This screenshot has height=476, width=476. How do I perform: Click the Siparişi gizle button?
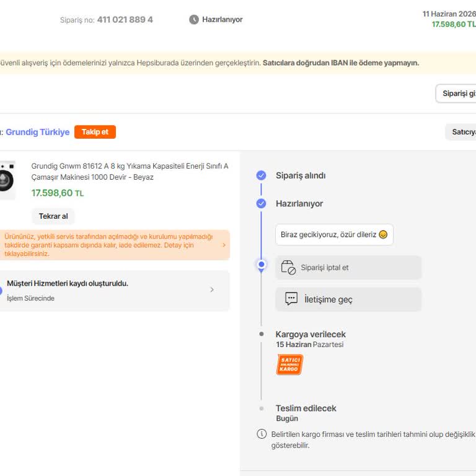(456, 94)
